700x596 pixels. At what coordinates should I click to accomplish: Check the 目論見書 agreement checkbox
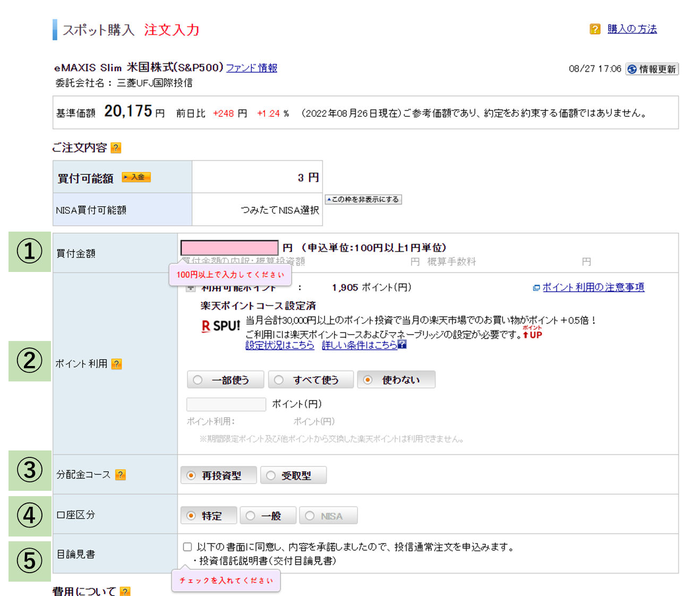(x=187, y=547)
